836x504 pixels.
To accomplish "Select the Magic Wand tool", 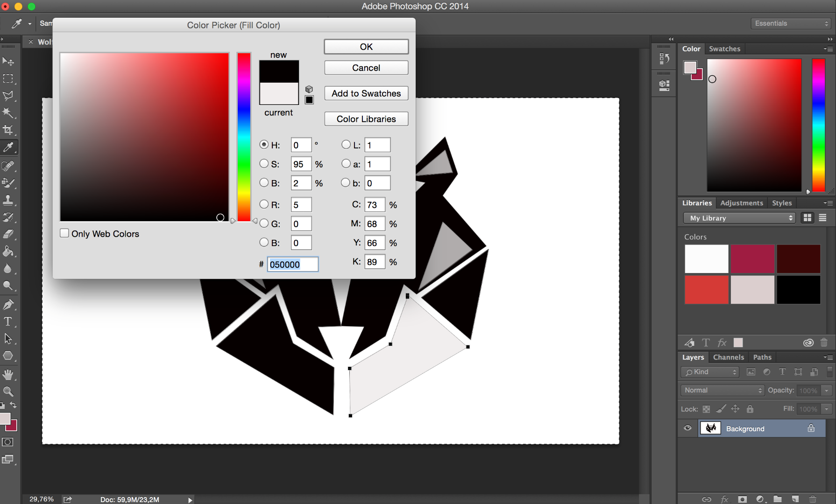I will pyautogui.click(x=8, y=113).
